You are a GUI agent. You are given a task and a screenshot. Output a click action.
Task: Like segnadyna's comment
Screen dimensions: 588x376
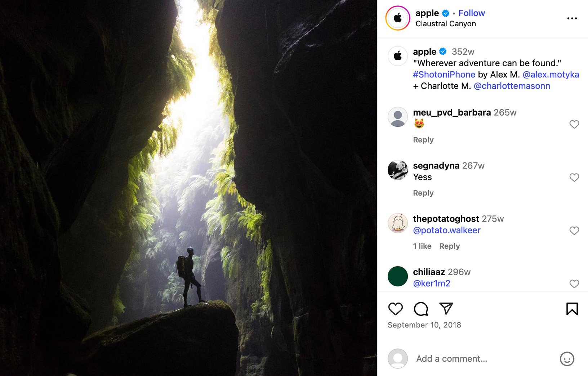tap(574, 178)
